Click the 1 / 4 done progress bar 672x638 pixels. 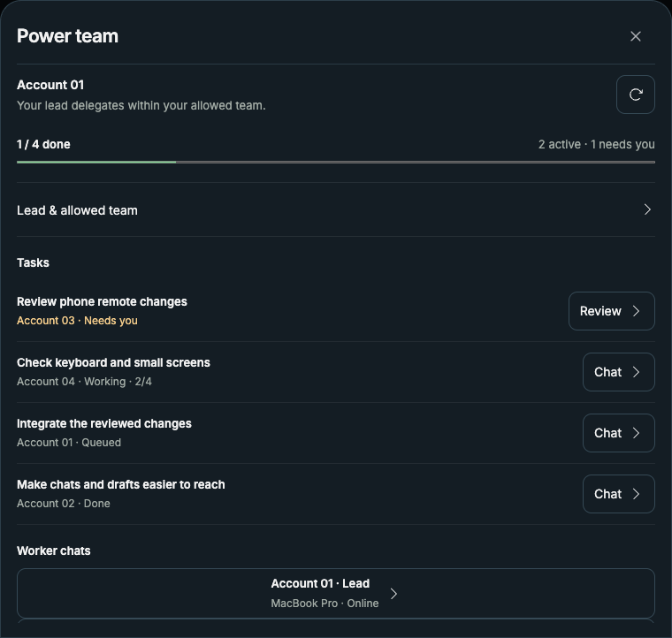[336, 163]
